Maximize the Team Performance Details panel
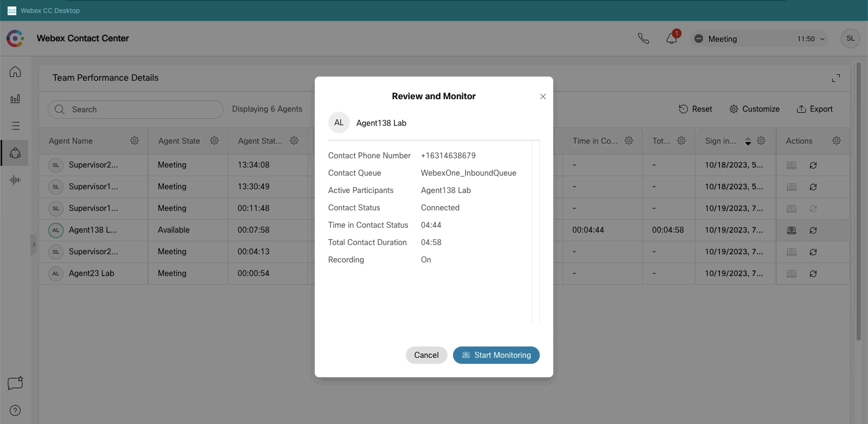Screen dimensions: 868x424 point(835,78)
